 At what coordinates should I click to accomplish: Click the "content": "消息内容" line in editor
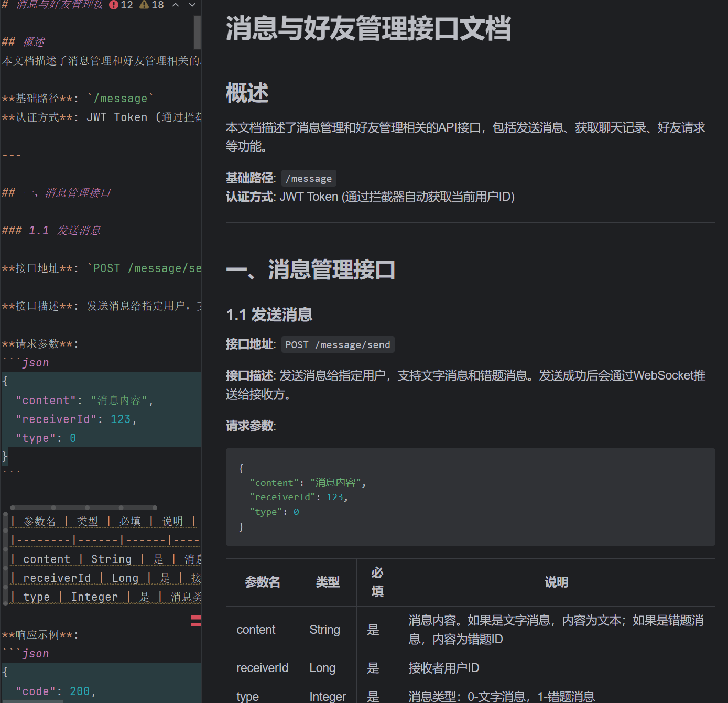click(84, 400)
